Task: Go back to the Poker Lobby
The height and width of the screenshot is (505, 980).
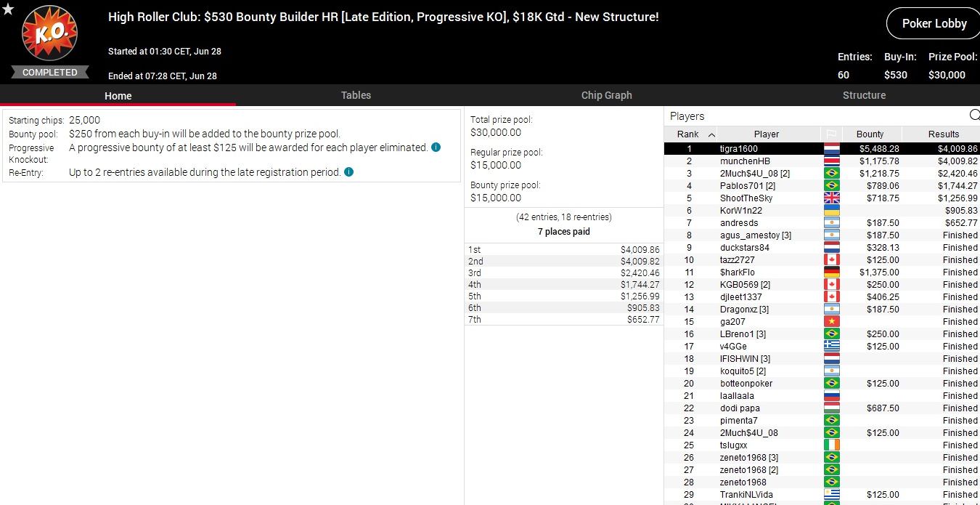Action: pos(934,23)
